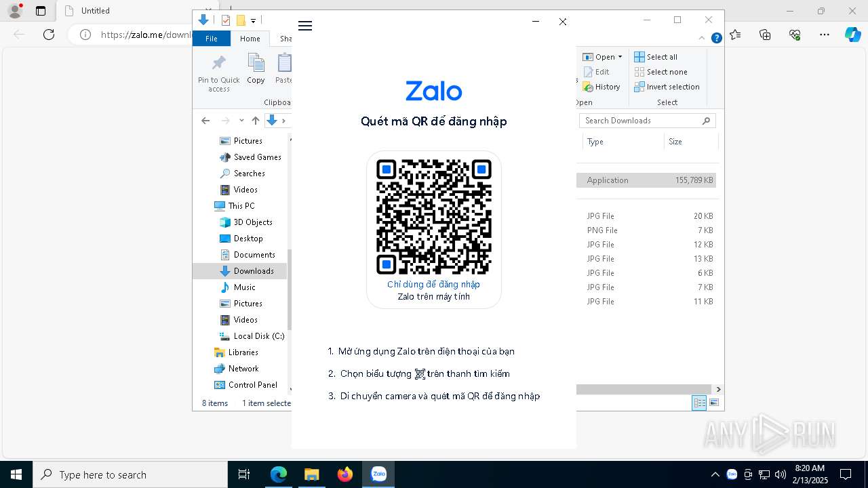The height and width of the screenshot is (488, 868).
Task: Click the taskbar search box
Action: [x=130, y=474]
